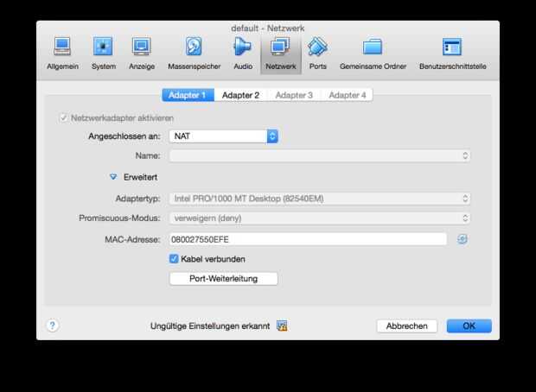The height and width of the screenshot is (392, 536).
Task: Open the Name dropdown
Action: coord(320,155)
